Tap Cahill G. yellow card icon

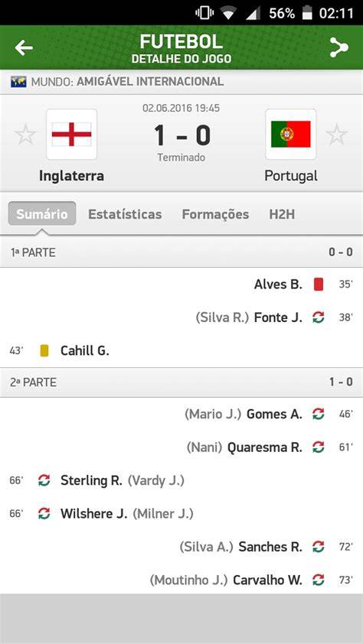[44, 351]
